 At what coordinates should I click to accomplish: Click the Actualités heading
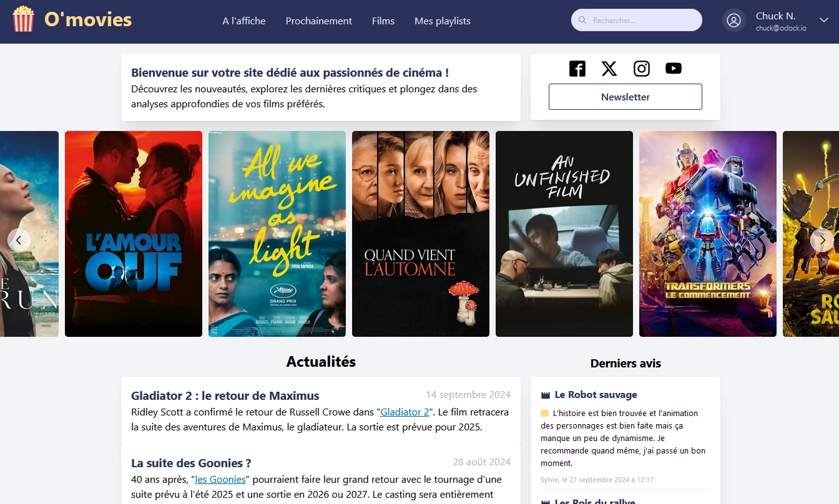pyautogui.click(x=321, y=362)
